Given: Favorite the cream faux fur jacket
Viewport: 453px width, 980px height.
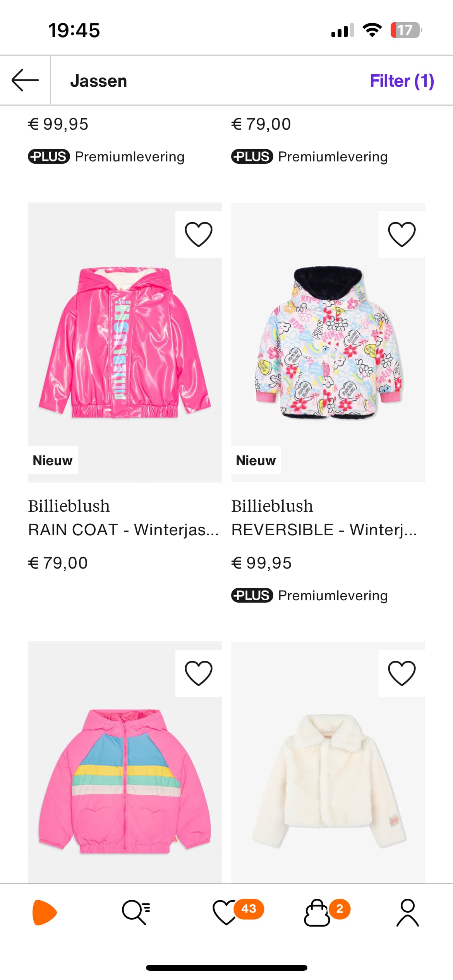Looking at the screenshot, I should point(402,673).
